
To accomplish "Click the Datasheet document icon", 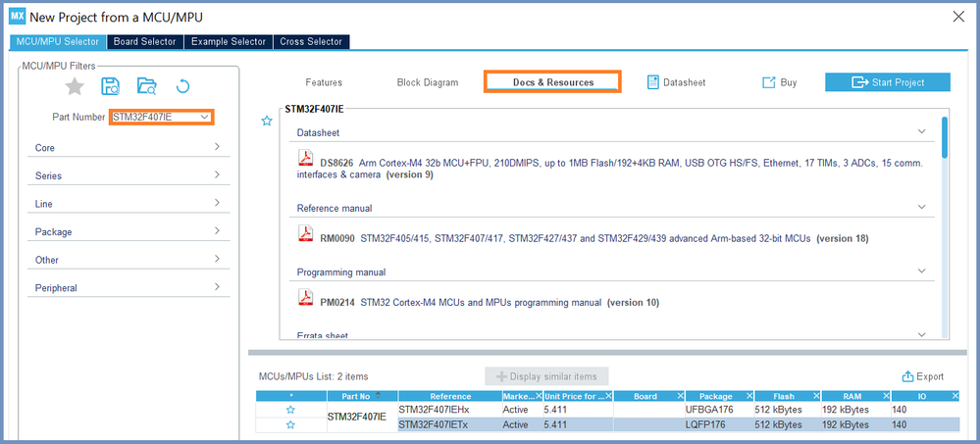I will pos(653,82).
